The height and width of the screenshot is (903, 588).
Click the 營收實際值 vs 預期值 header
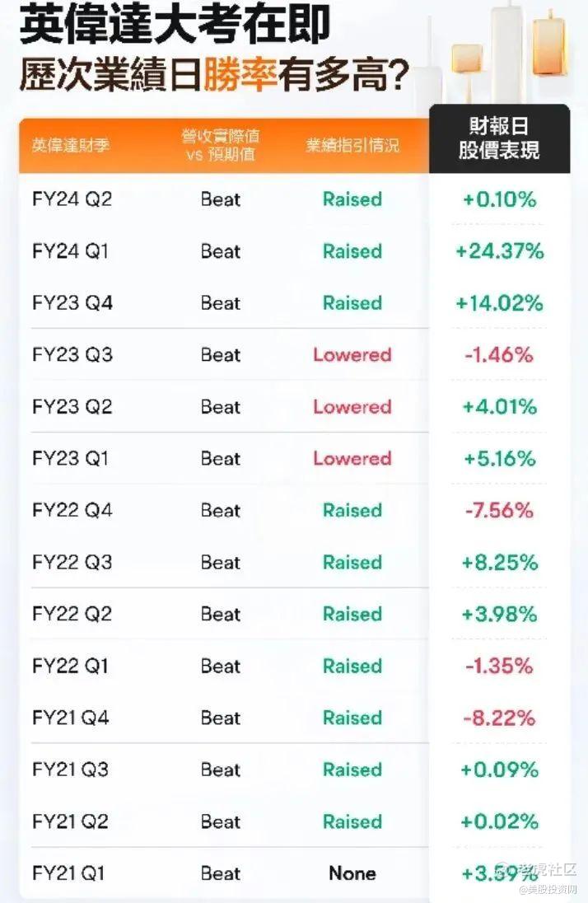click(220, 146)
